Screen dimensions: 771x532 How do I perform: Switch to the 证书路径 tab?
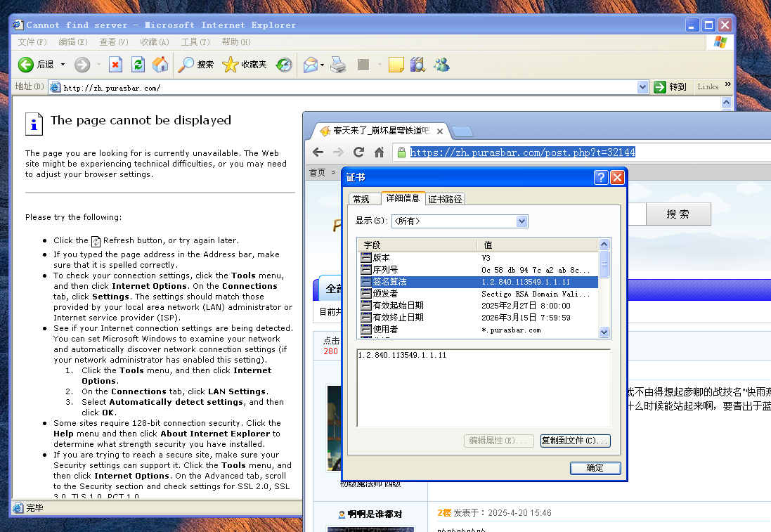(445, 199)
